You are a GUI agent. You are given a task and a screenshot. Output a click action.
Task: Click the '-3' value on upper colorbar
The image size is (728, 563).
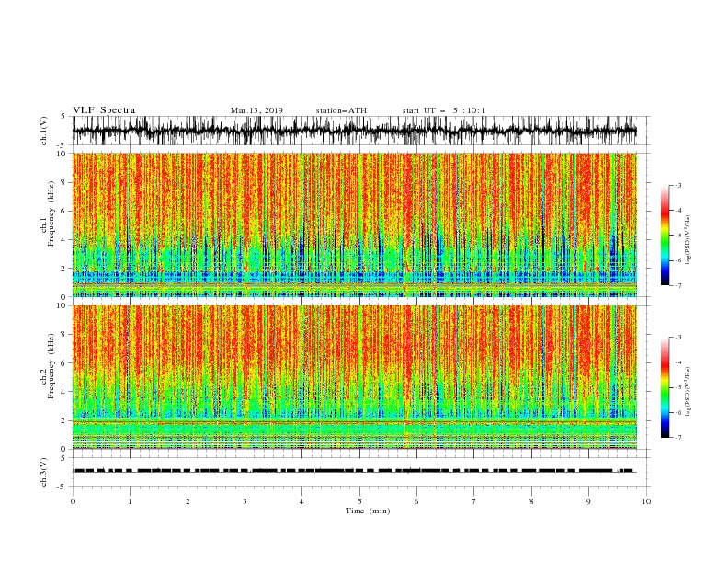point(678,185)
